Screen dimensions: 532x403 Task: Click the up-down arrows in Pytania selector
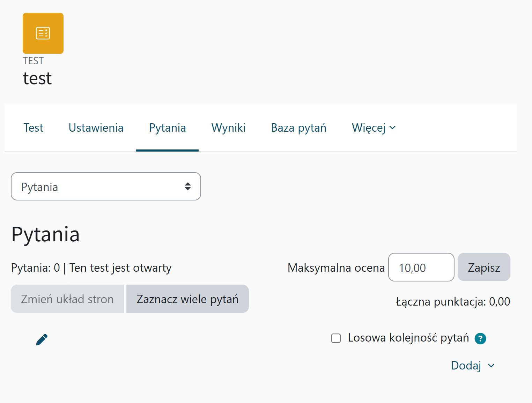coord(188,186)
